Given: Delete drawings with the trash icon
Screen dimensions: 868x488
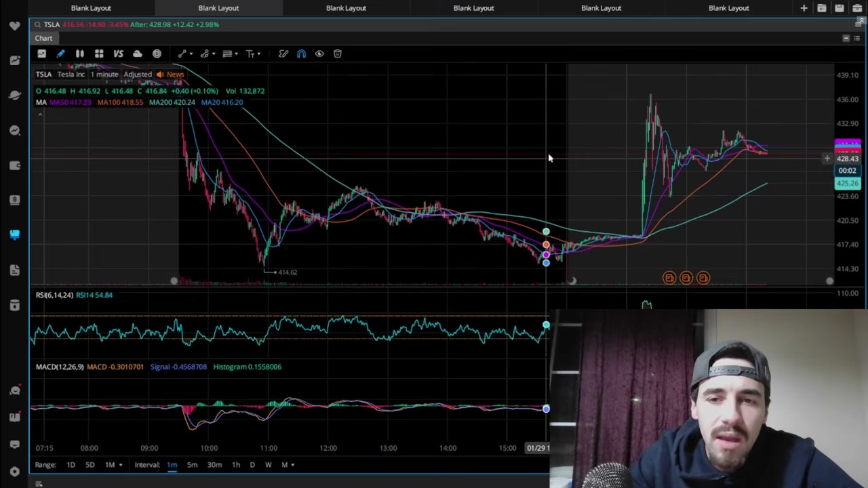Looking at the screenshot, I should [338, 54].
